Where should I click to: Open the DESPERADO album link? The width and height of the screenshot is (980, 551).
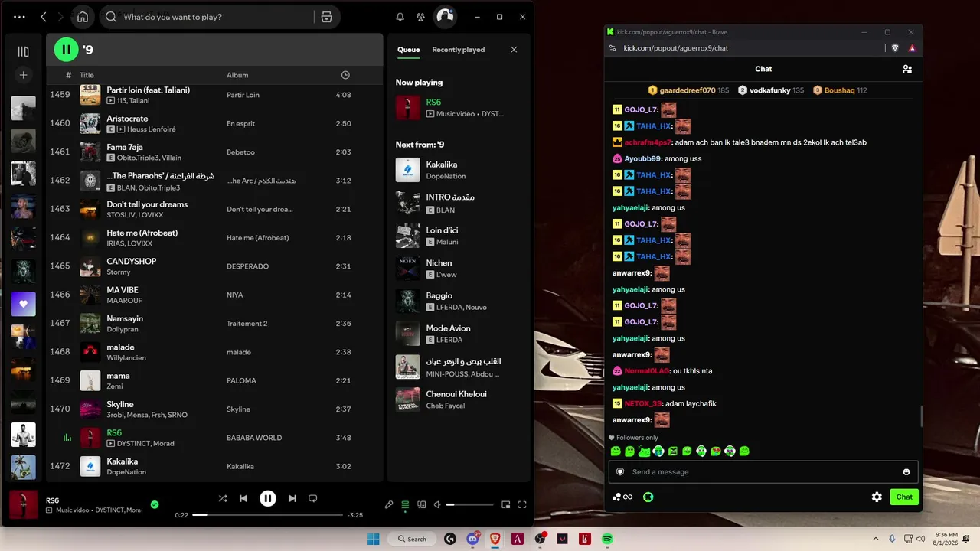247,266
